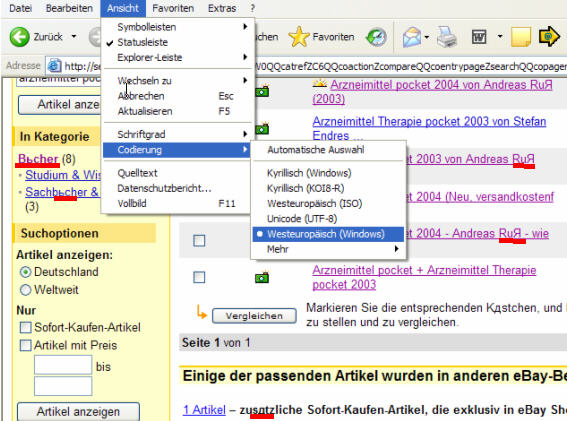The image size is (567, 421).
Task: Choose Quelltext in Ansicht menu
Action: [x=177, y=173]
